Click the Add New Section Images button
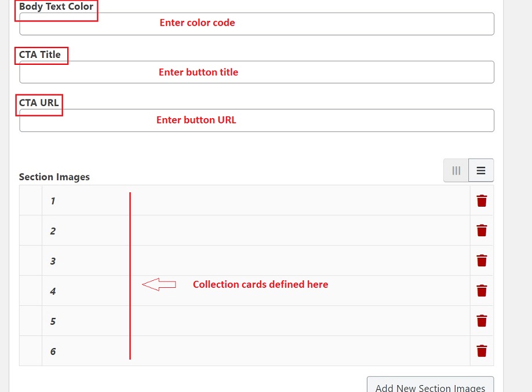 click(430, 386)
